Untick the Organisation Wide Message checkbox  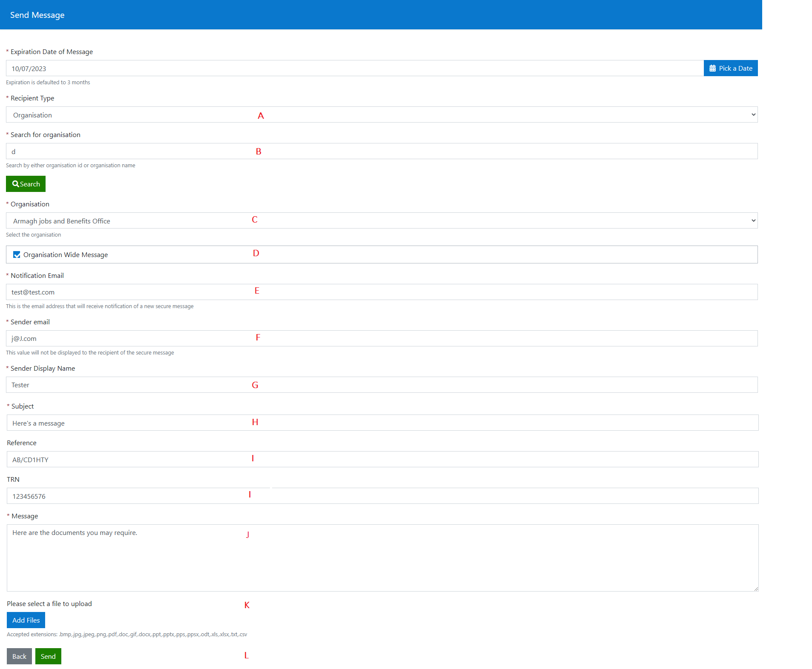point(17,254)
